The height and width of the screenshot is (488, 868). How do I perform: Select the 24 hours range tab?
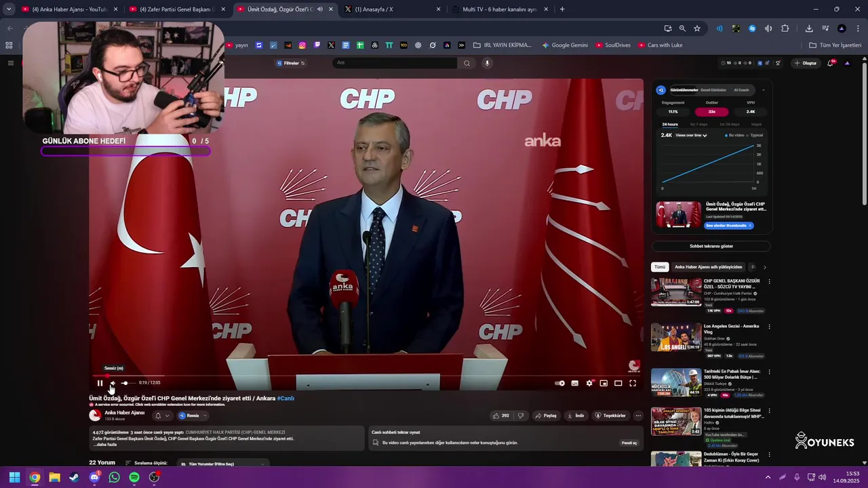coord(670,125)
